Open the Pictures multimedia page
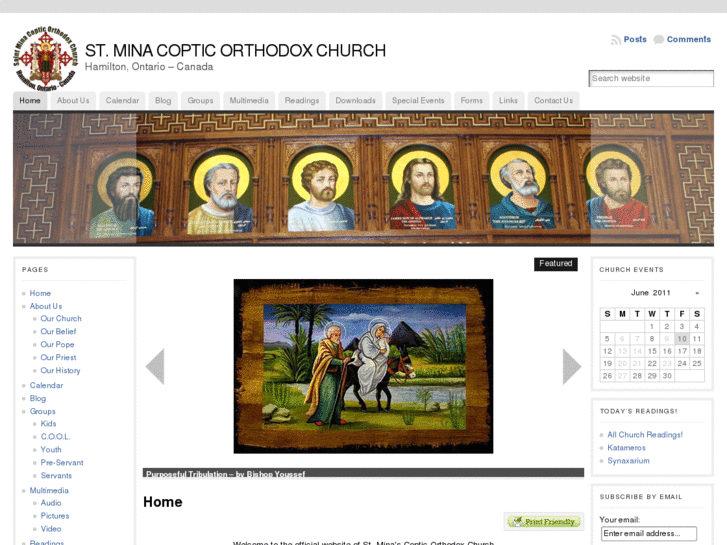The height and width of the screenshot is (545, 727). 55,516
